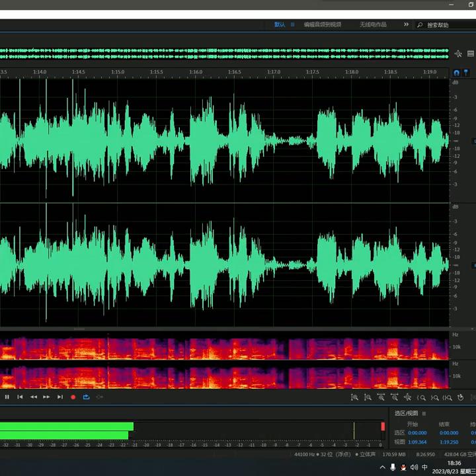Toggle Loop Playback in transport controls
Image resolution: width=476 pixels, height=476 pixels.
tap(86, 397)
